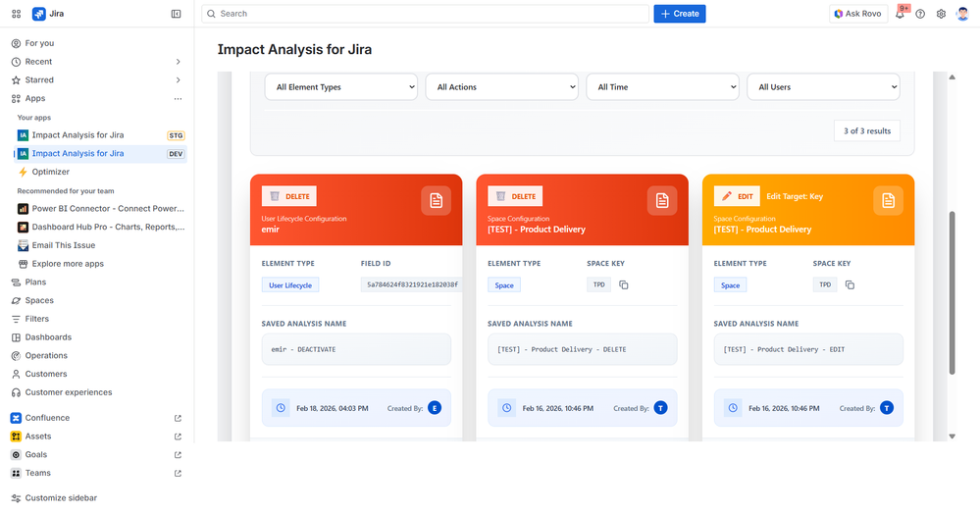980x514 pixels.
Task: Copy space key TPD on the EDIT Product Delivery card
Action: point(850,285)
